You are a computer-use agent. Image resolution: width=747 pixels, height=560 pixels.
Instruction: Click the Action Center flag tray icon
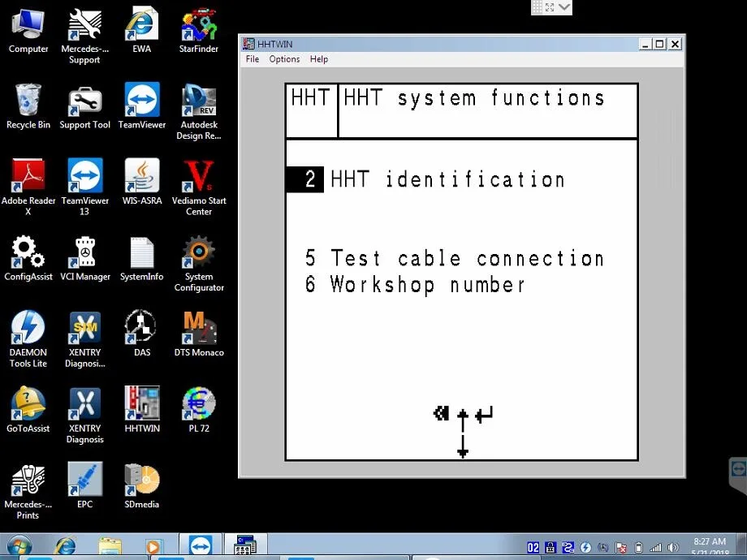(x=621, y=548)
